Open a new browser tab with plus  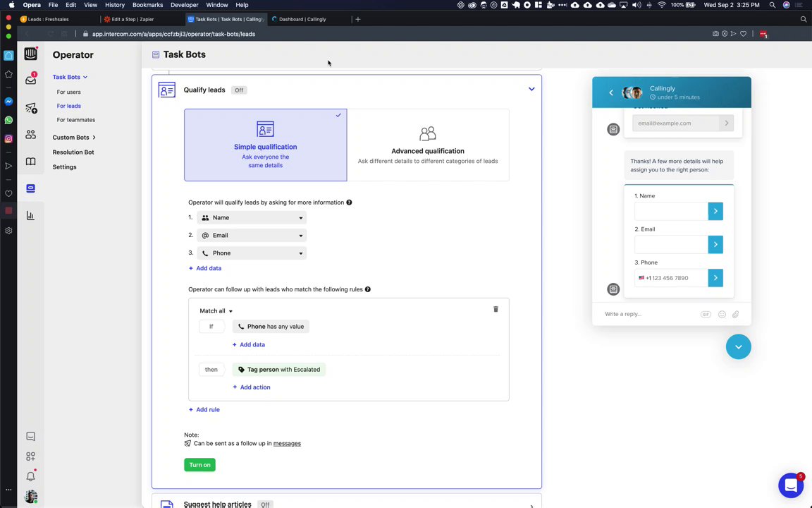(358, 19)
